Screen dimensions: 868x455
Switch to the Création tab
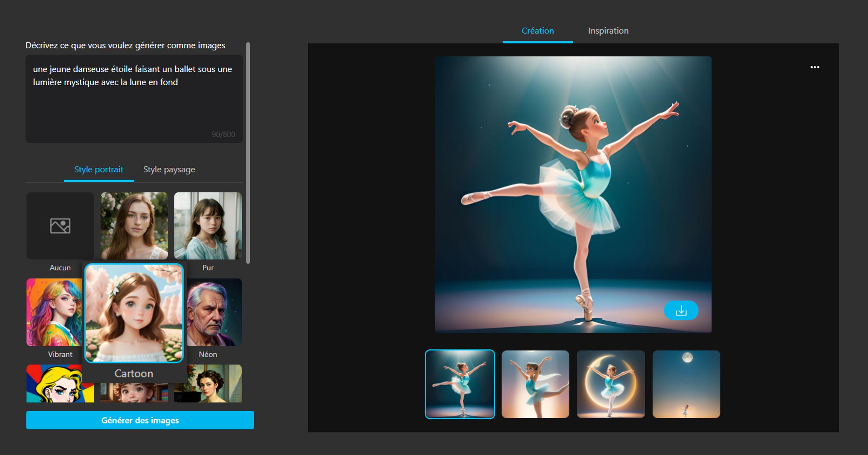[x=538, y=31]
